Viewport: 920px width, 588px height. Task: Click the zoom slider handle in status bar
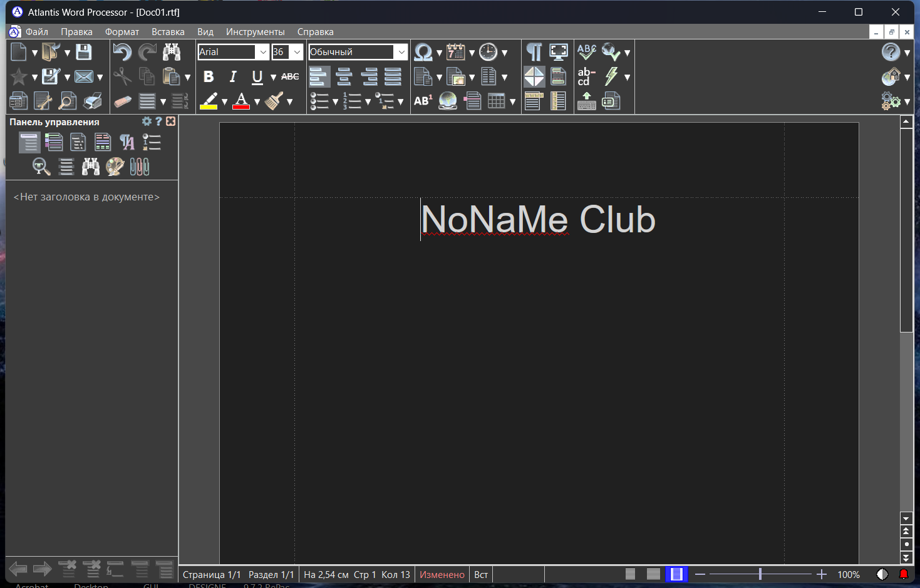(760, 574)
